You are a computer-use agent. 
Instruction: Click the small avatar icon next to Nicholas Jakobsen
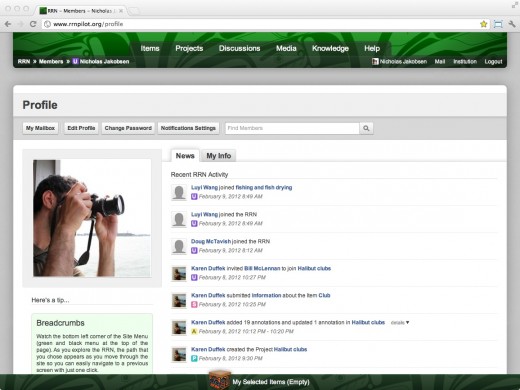click(x=375, y=61)
